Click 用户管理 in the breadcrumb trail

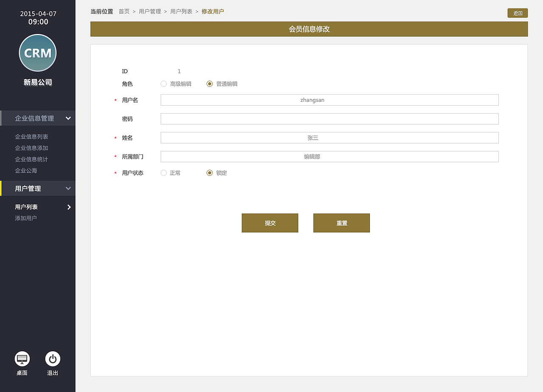tap(149, 11)
